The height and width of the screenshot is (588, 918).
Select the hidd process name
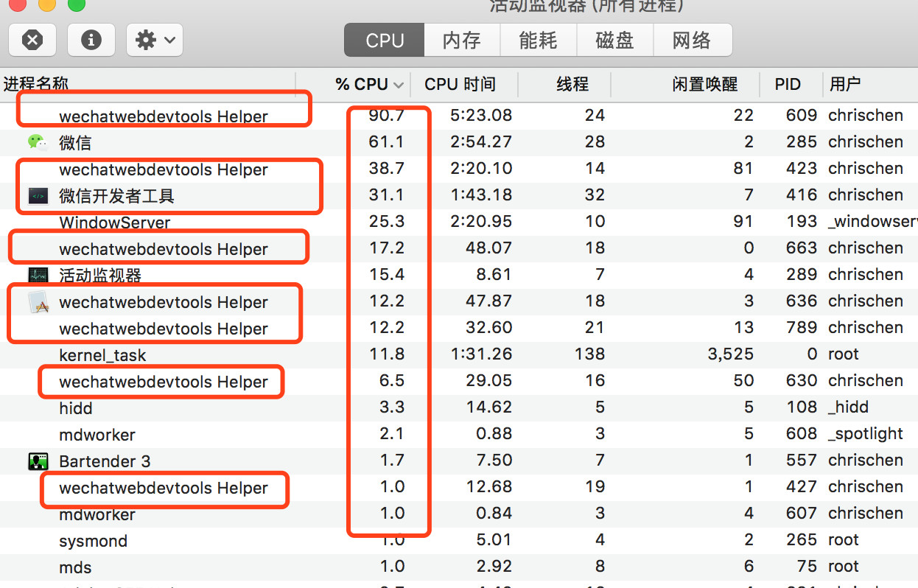[x=76, y=407]
